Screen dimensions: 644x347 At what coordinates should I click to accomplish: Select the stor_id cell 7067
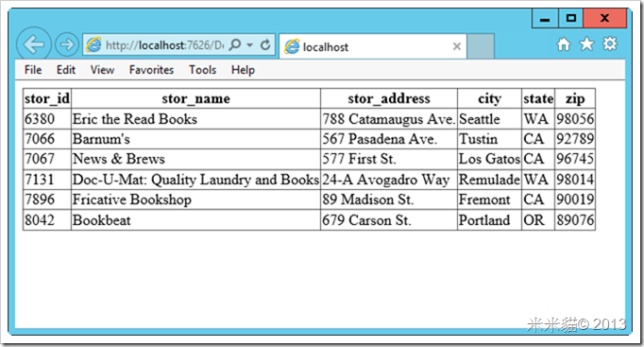click(47, 159)
